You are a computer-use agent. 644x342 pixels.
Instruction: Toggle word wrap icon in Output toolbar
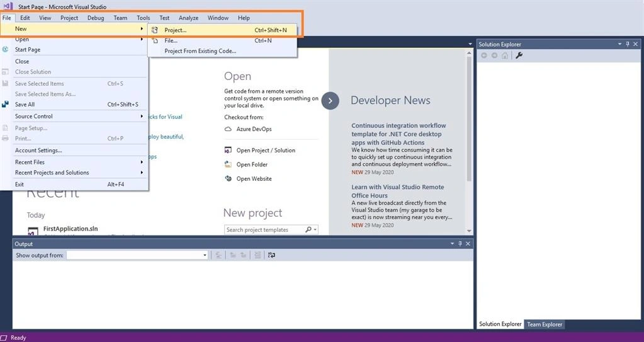coord(271,255)
